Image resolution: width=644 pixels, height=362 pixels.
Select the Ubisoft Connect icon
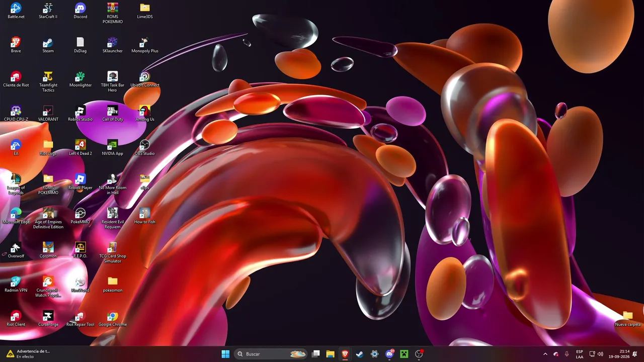tap(144, 79)
